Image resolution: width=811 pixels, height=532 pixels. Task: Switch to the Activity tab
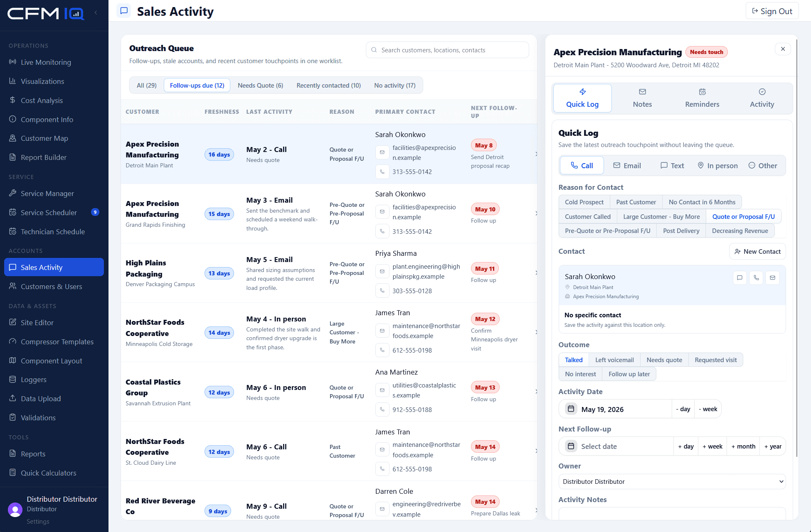pyautogui.click(x=762, y=98)
